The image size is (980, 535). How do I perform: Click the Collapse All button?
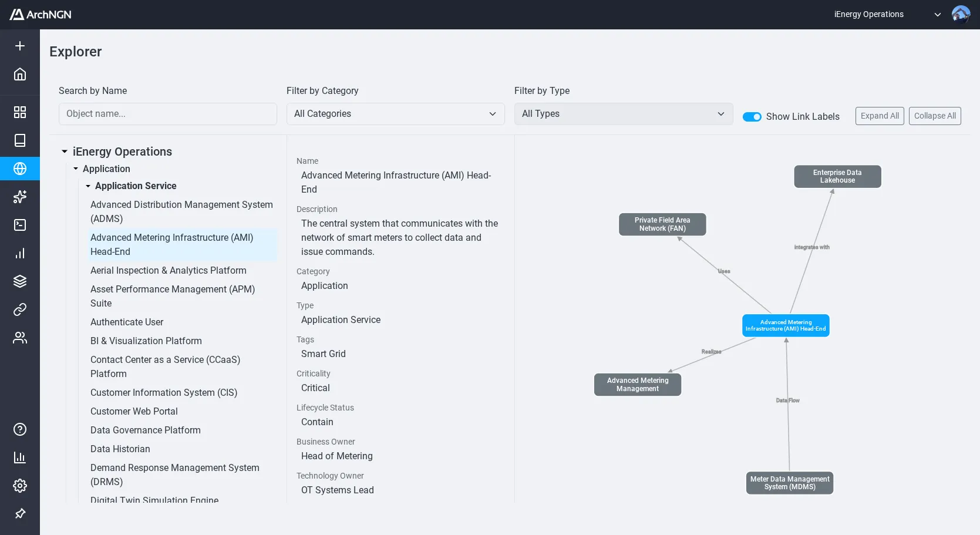coord(935,116)
